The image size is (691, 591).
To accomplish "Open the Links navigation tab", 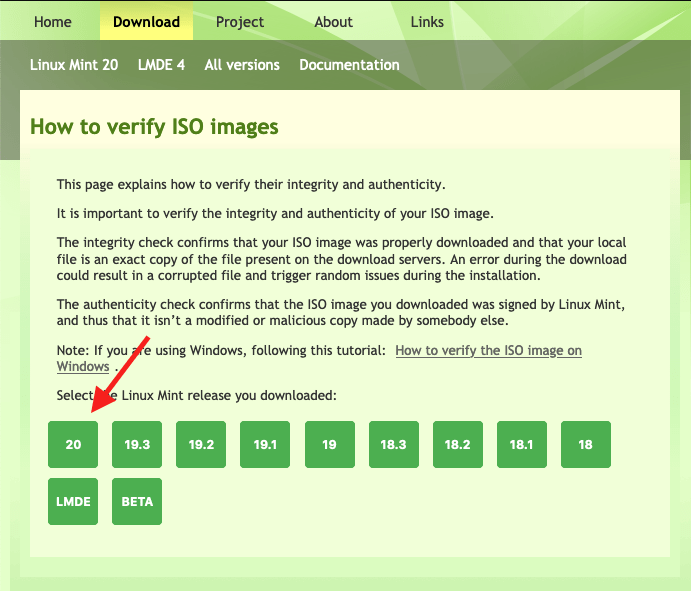I will 427,22.
